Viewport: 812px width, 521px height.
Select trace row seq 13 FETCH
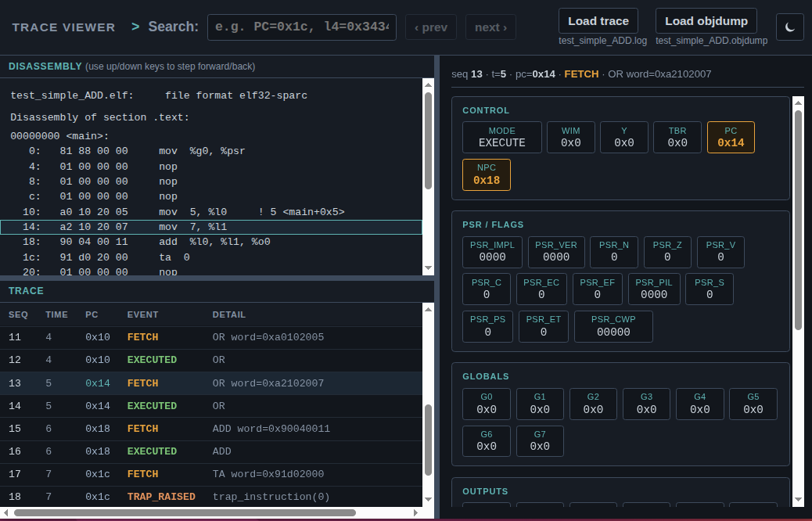click(211, 383)
